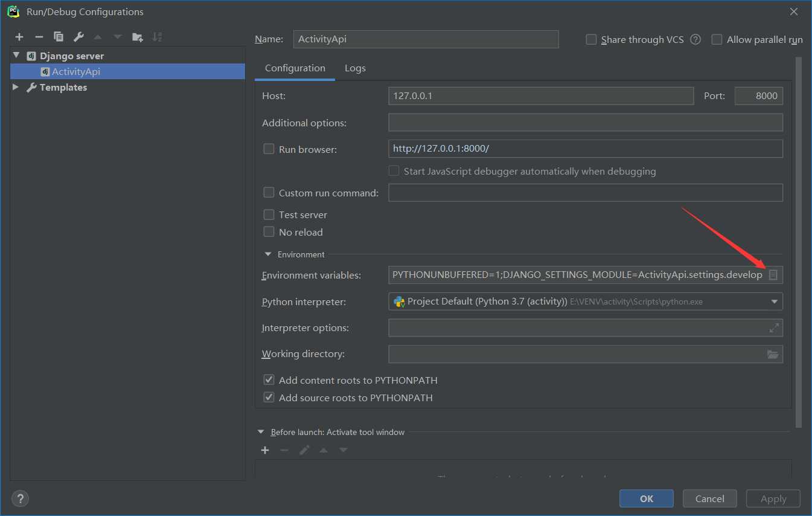This screenshot has width=812, height=516.
Task: Click the PyCharm logo in title bar
Action: [x=13, y=11]
